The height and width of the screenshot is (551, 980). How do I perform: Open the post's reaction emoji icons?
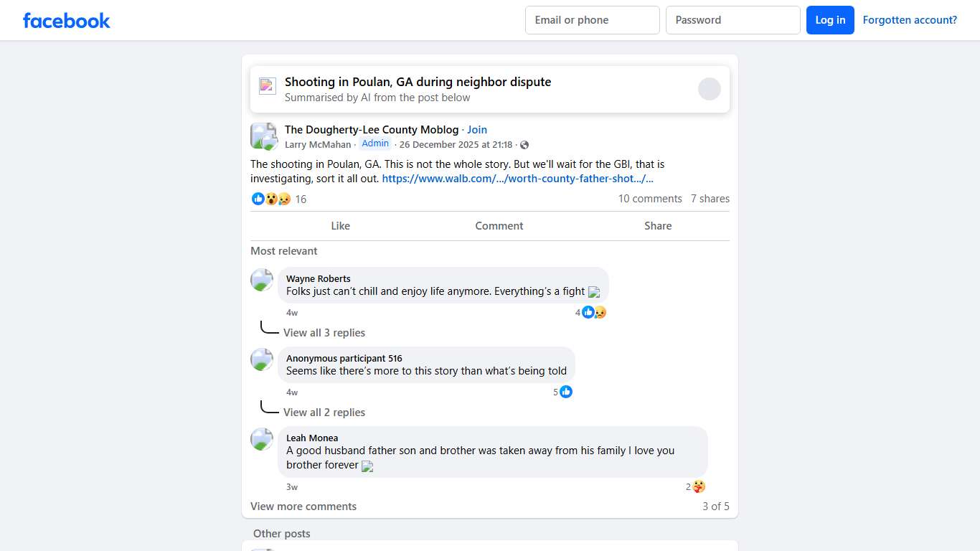[271, 199]
